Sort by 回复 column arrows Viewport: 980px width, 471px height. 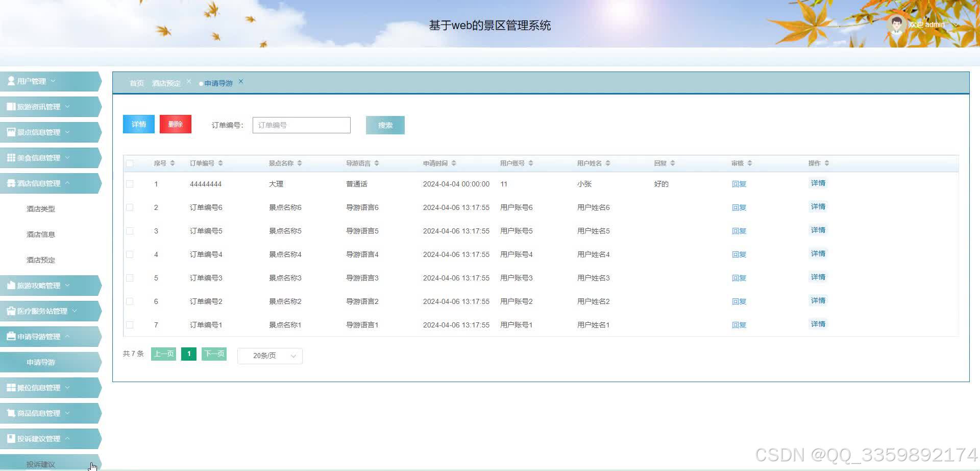click(673, 163)
